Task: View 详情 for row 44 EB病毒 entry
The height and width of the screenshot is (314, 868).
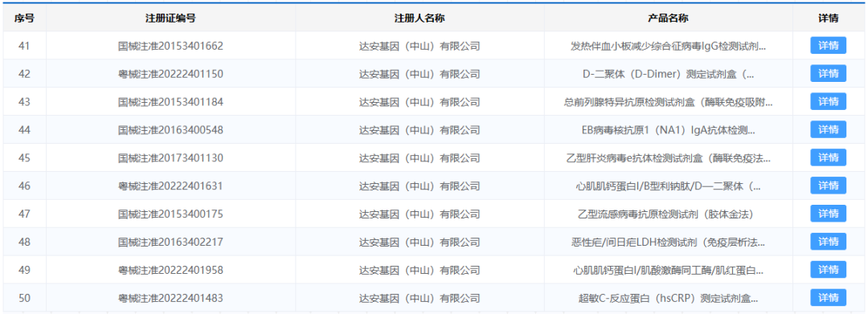Action: point(828,129)
